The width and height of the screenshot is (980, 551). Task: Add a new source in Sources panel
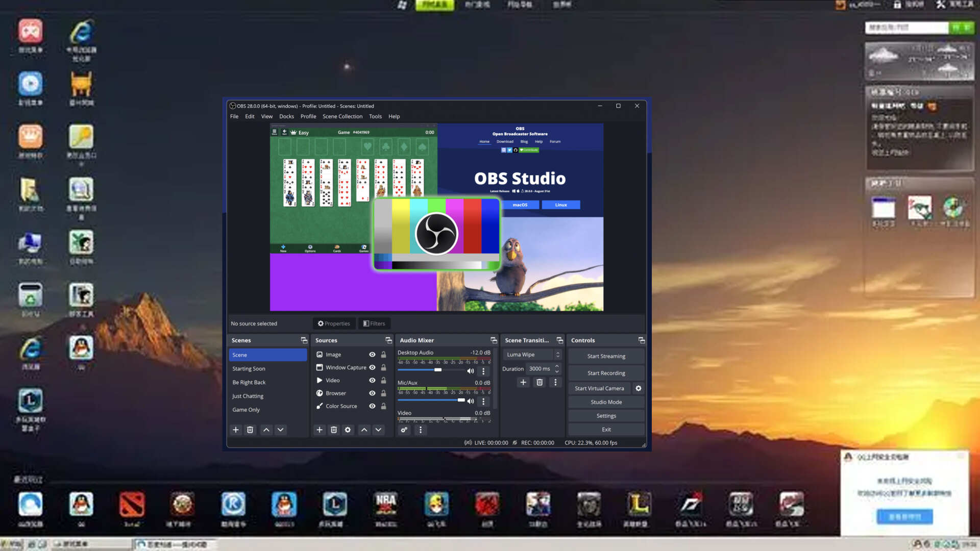320,430
